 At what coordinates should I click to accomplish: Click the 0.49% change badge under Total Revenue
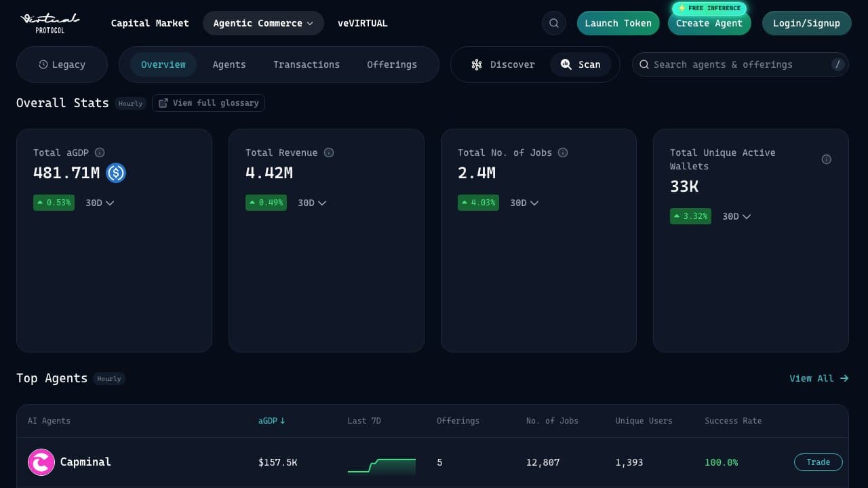266,203
